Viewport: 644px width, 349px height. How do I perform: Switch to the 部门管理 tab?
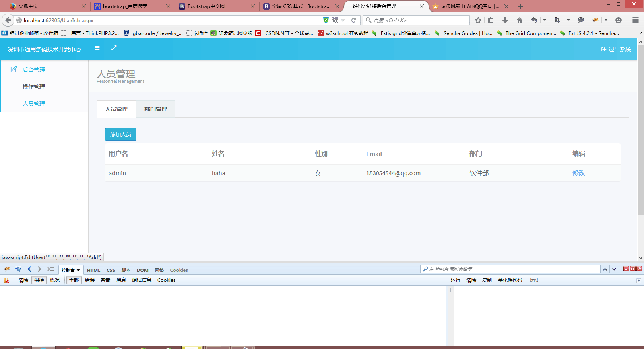[x=155, y=109]
